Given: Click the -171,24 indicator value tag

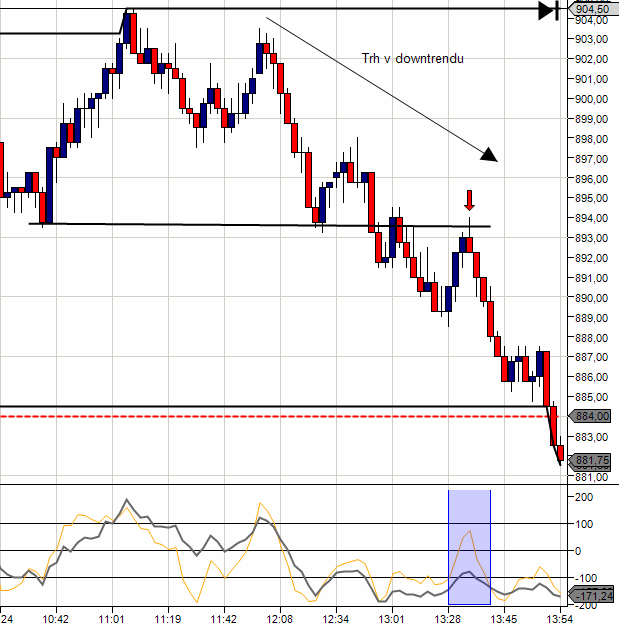Looking at the screenshot, I should (592, 595).
